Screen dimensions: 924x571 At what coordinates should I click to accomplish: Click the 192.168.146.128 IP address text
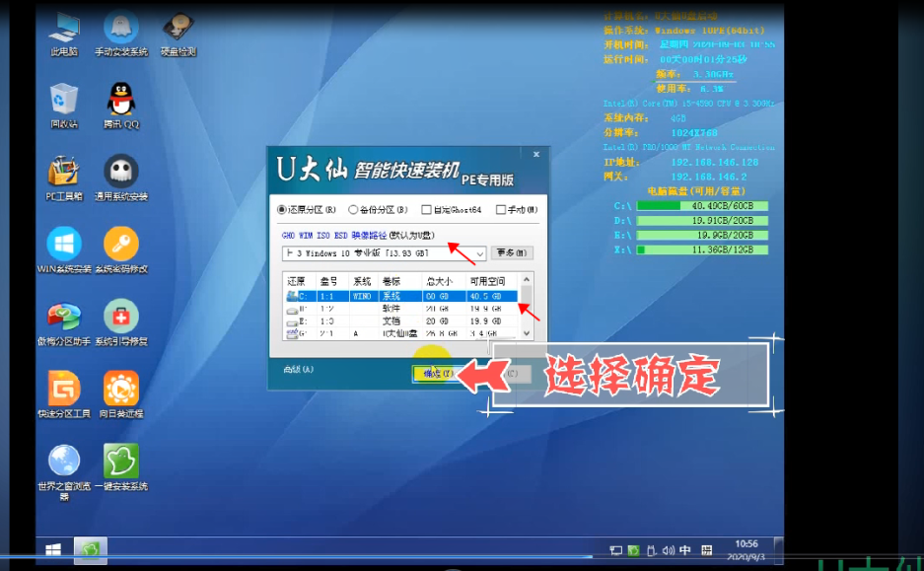point(714,162)
